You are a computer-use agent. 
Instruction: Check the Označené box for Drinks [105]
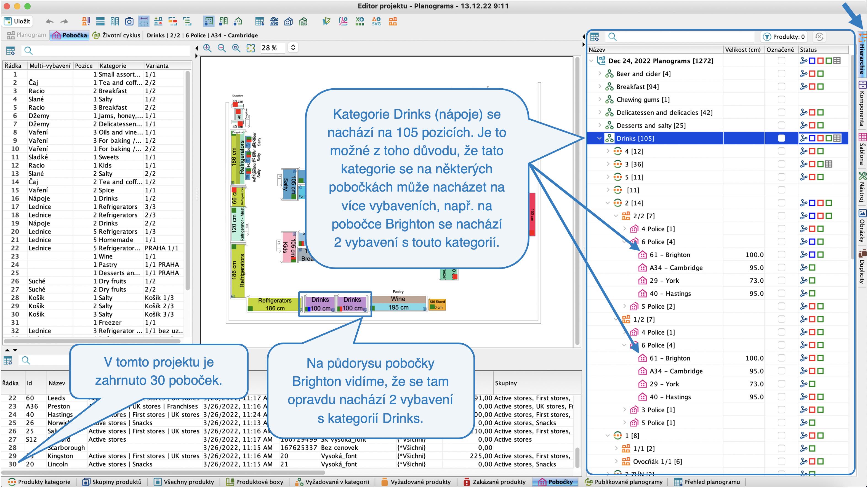pos(781,138)
